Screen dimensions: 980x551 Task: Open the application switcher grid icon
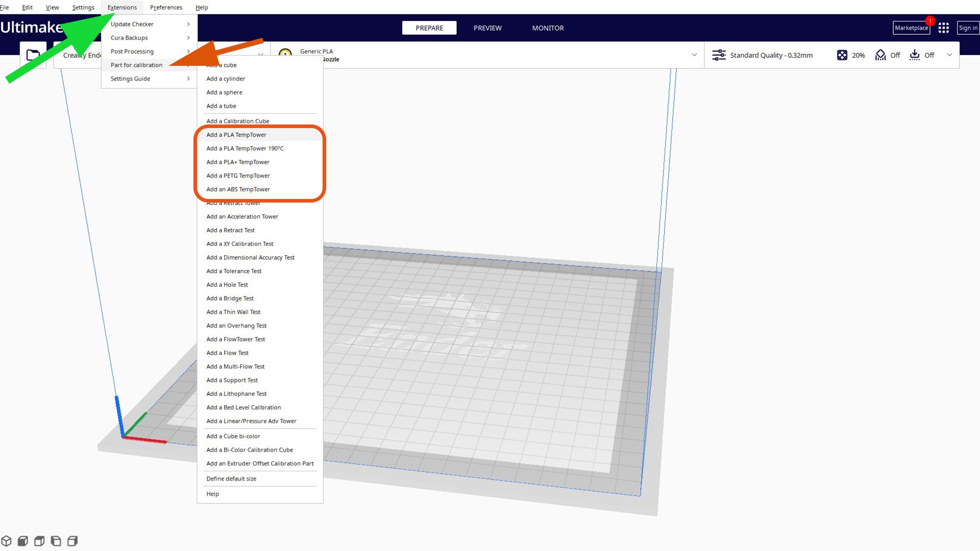[x=943, y=28]
